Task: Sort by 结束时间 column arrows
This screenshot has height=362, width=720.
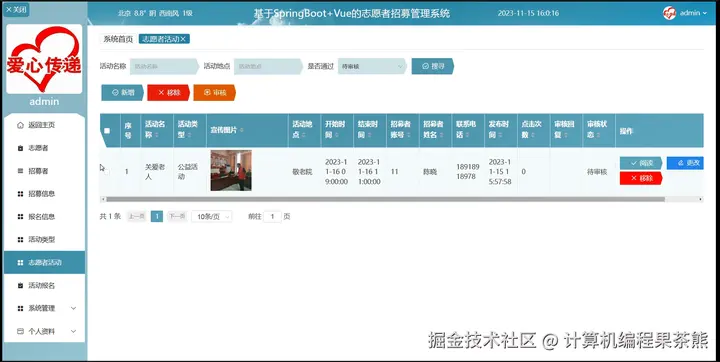Action: coord(369,136)
